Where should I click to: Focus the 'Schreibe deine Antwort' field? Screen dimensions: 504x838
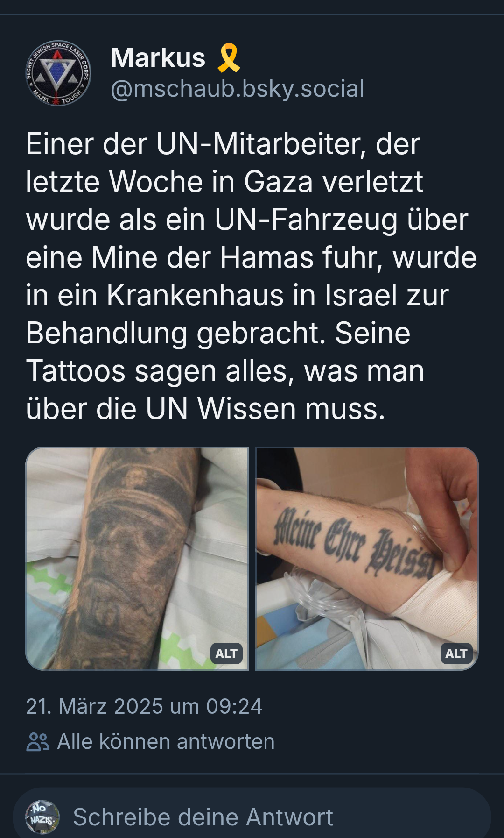tap(252, 817)
